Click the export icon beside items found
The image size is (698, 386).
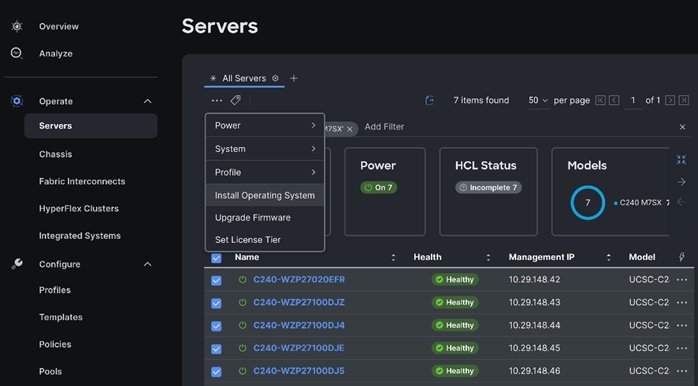430,101
